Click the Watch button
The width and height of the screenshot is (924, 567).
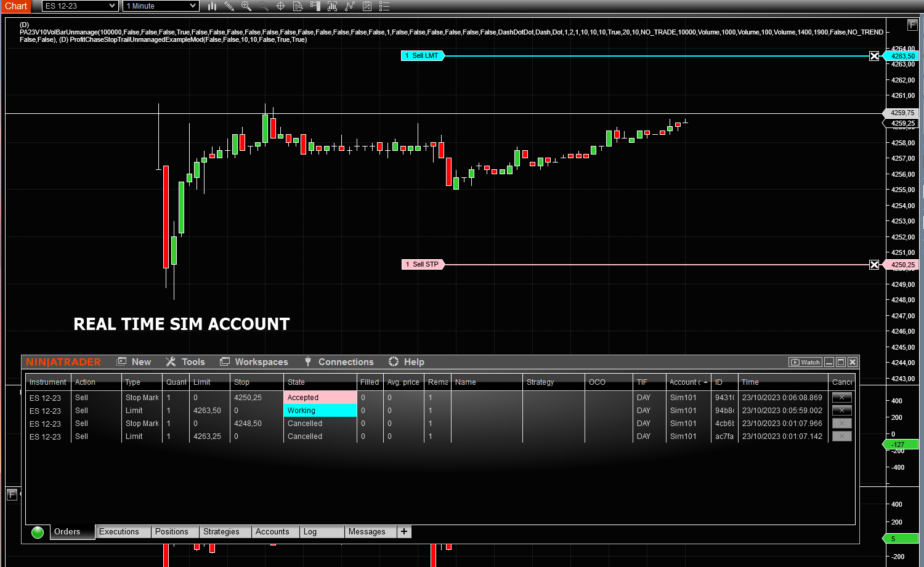pos(805,362)
